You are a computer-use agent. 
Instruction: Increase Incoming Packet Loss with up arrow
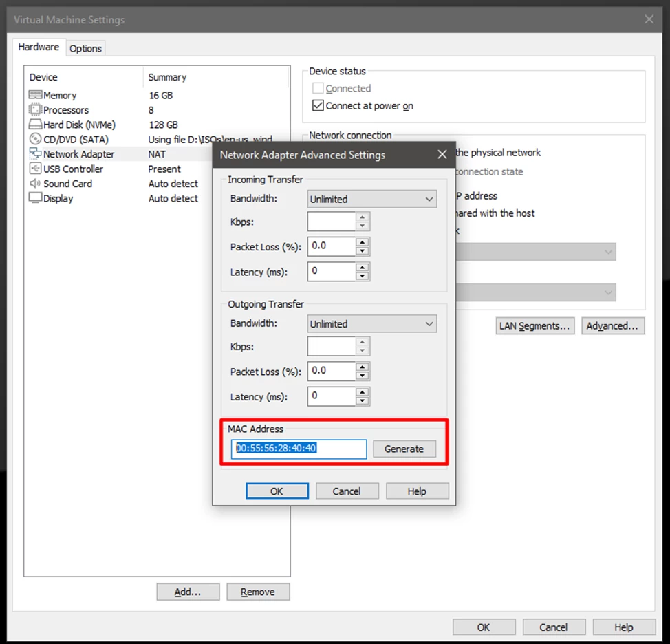(363, 241)
